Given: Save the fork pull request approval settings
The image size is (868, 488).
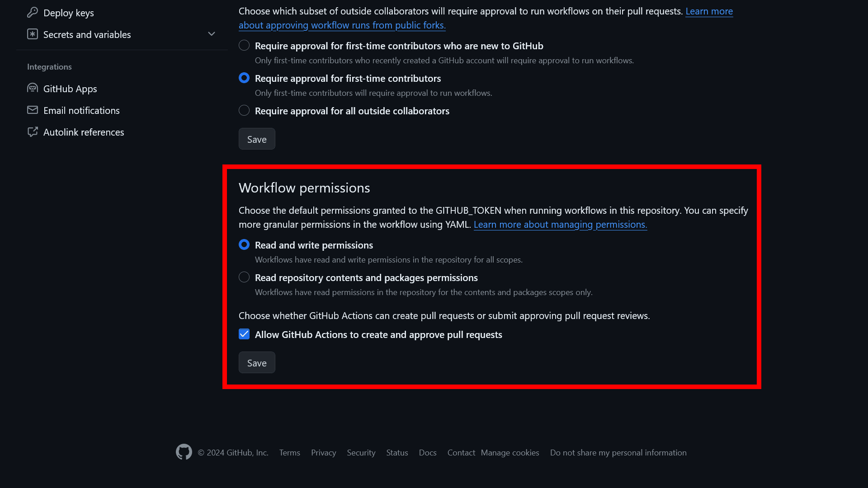Looking at the screenshot, I should [257, 139].
